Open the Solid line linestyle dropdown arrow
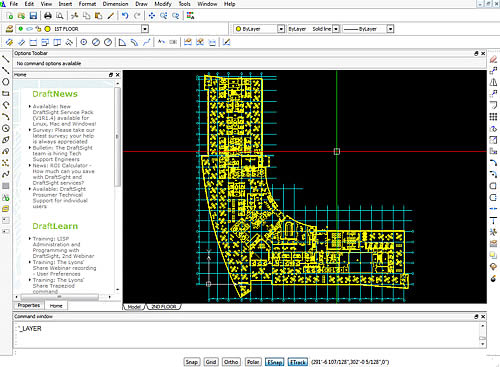The width and height of the screenshot is (500, 367). point(336,29)
